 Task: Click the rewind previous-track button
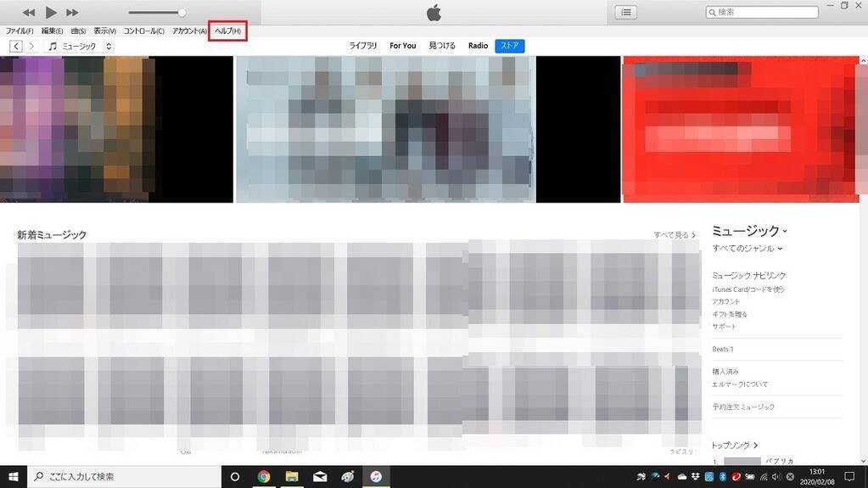point(29,12)
